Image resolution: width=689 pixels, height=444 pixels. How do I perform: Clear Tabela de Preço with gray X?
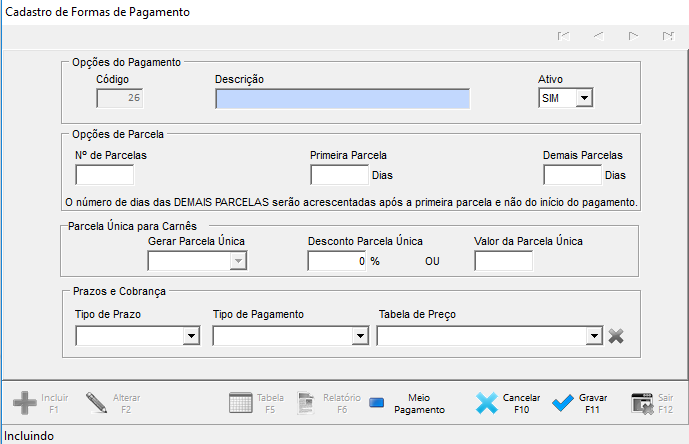pos(616,336)
